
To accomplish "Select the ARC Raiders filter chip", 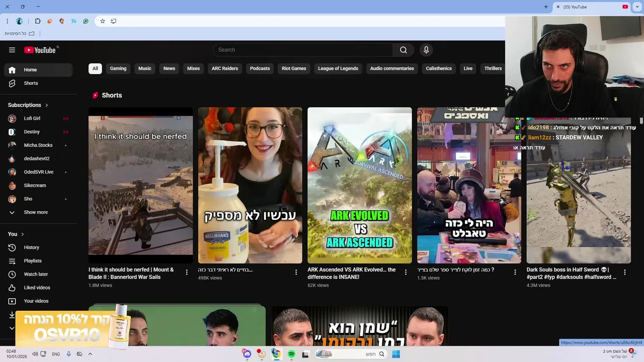I will [225, 68].
